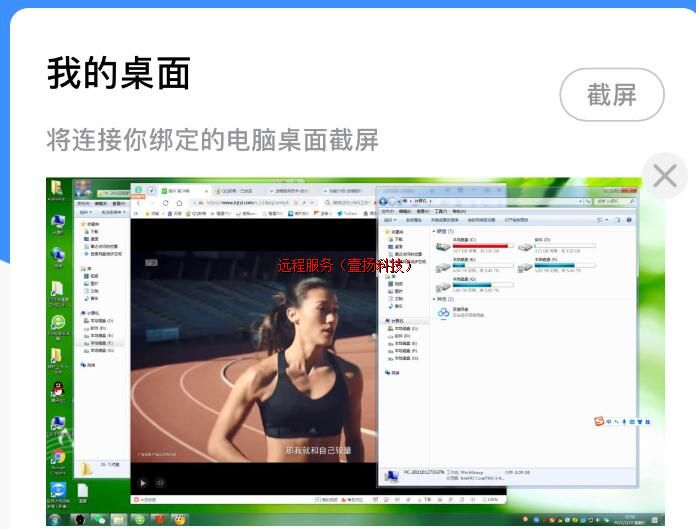The image size is (696, 529).
Task: Open the Explorer view options dropdown
Action: click(603, 219)
